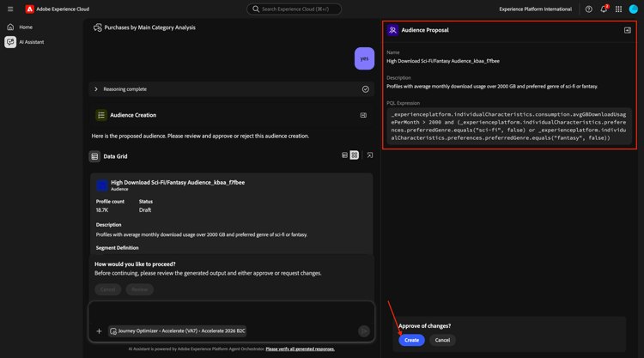The width and height of the screenshot is (644, 358).
Task: Click the Audience Creation list icon
Action: [x=101, y=115]
